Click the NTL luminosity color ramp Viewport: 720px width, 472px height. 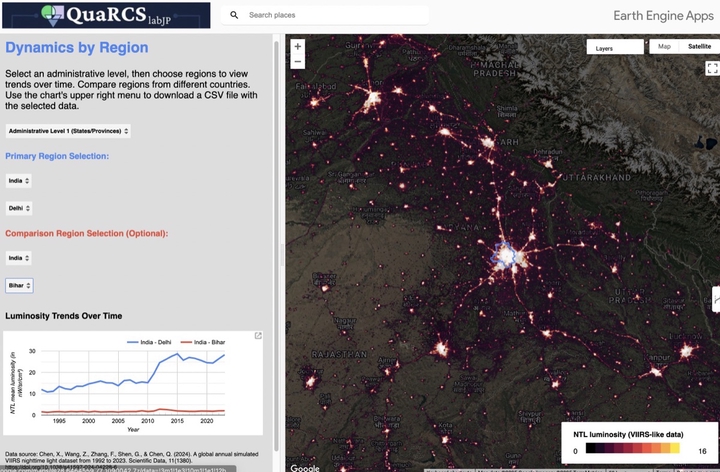click(636, 451)
